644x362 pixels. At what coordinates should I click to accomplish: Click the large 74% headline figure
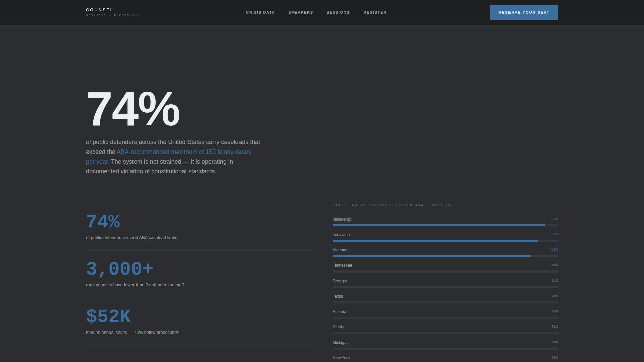(133, 109)
